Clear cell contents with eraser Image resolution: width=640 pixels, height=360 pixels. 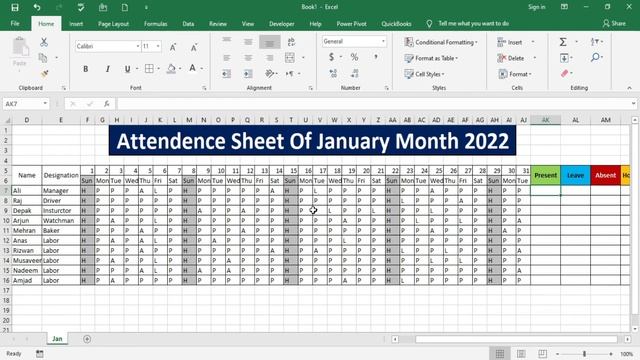pyautogui.click(x=564, y=73)
